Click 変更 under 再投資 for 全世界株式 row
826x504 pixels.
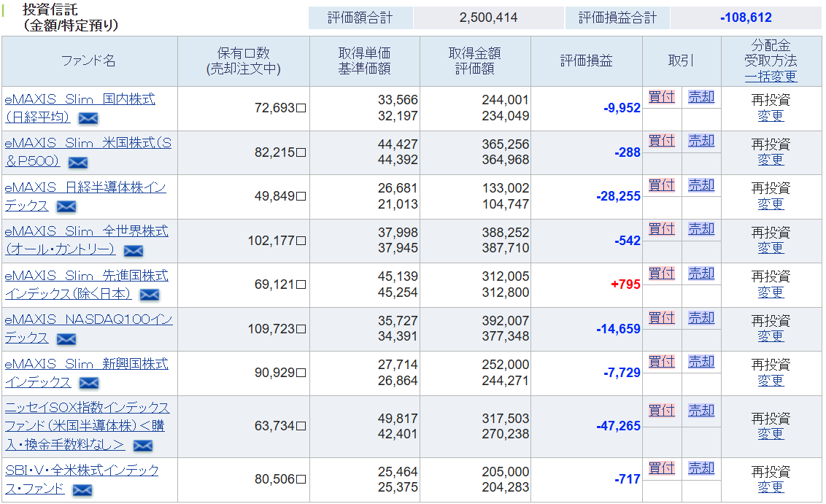coord(771,247)
